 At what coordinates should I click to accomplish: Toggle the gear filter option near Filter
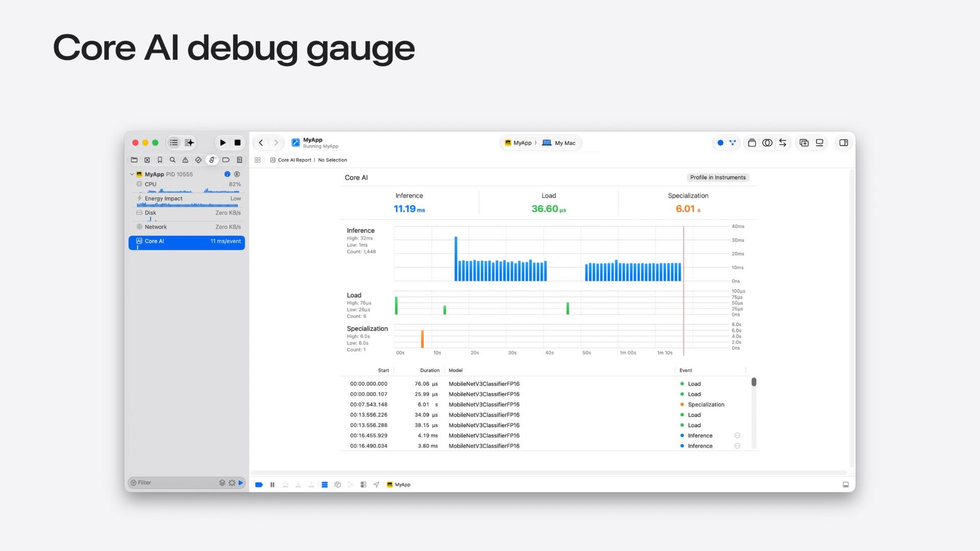232,483
